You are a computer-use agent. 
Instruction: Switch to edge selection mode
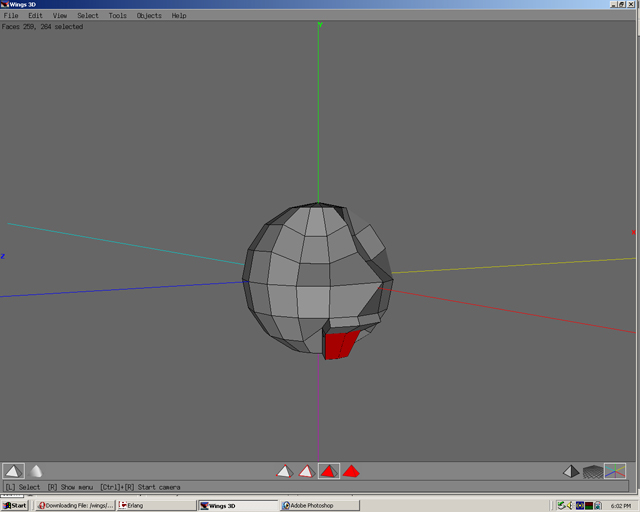click(307, 471)
